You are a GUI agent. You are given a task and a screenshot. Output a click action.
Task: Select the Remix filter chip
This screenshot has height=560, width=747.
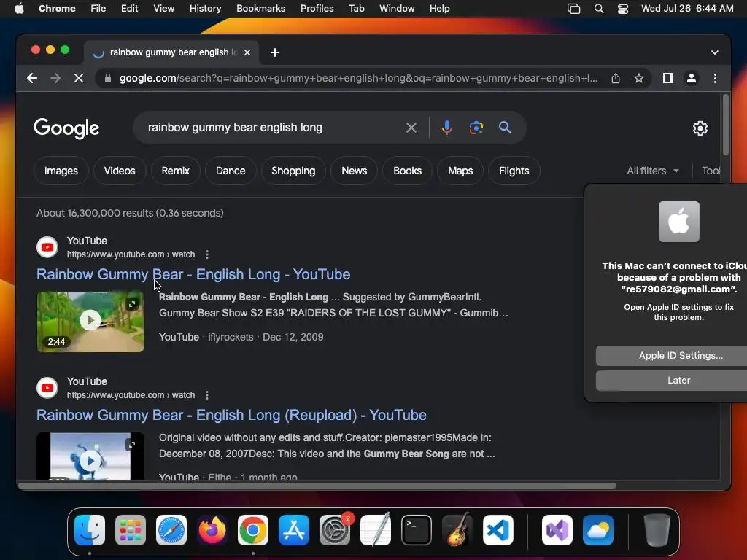(x=175, y=171)
